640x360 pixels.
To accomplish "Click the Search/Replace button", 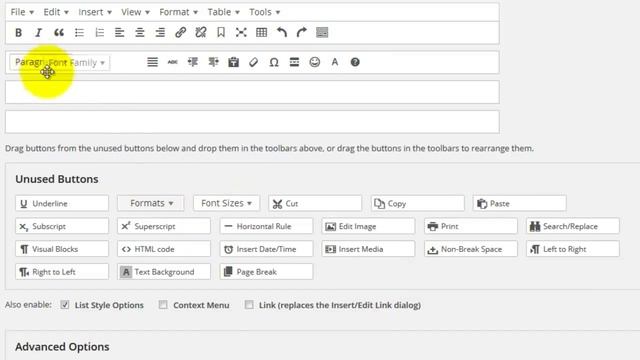I will click(573, 226).
